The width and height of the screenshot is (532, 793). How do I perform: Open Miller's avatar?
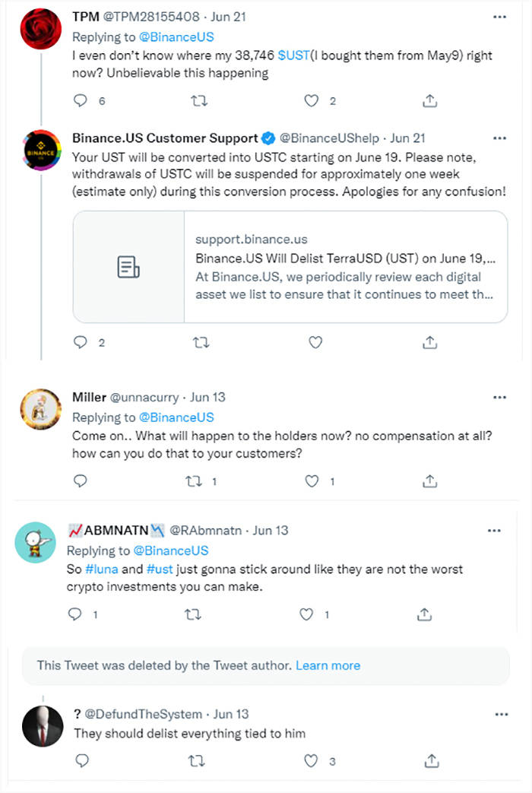tap(40, 408)
